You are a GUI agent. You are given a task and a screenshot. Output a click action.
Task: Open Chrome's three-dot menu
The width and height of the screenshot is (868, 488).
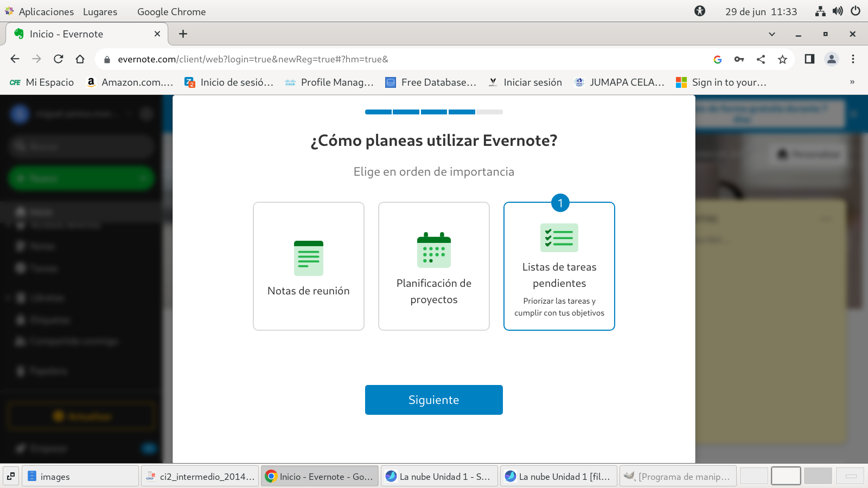(x=853, y=59)
